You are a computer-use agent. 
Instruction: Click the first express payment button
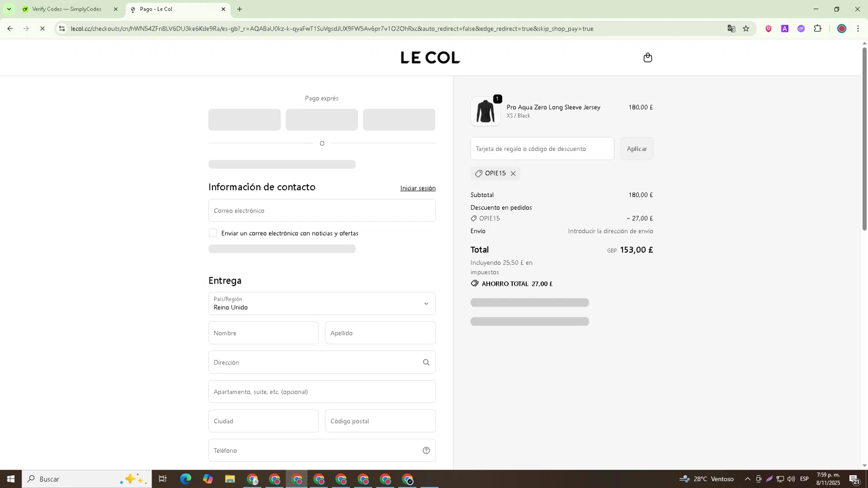pyautogui.click(x=244, y=120)
